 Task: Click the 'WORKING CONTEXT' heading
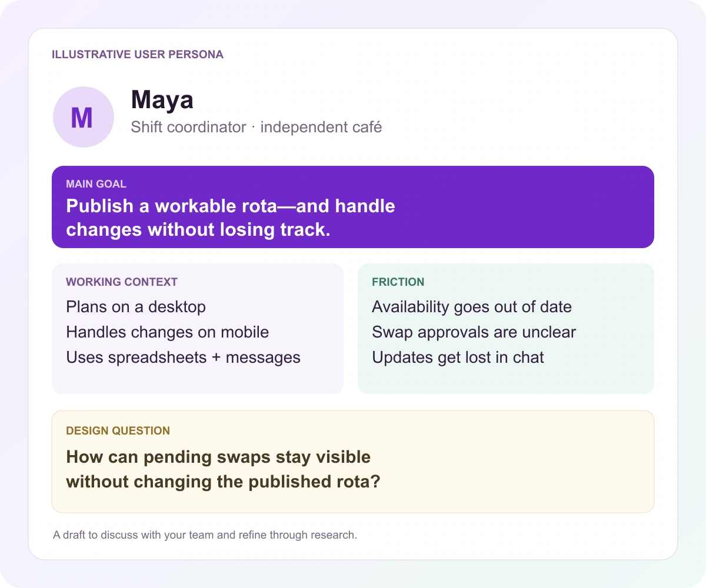tap(122, 282)
